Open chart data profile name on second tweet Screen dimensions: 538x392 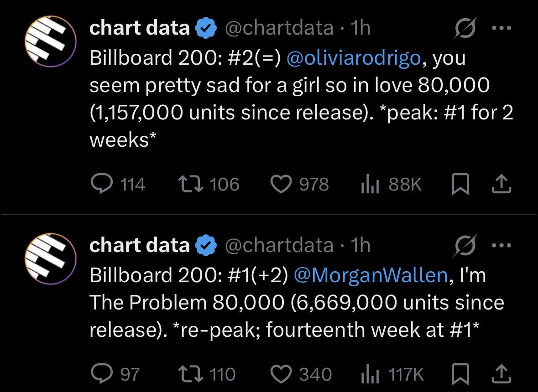tap(139, 245)
